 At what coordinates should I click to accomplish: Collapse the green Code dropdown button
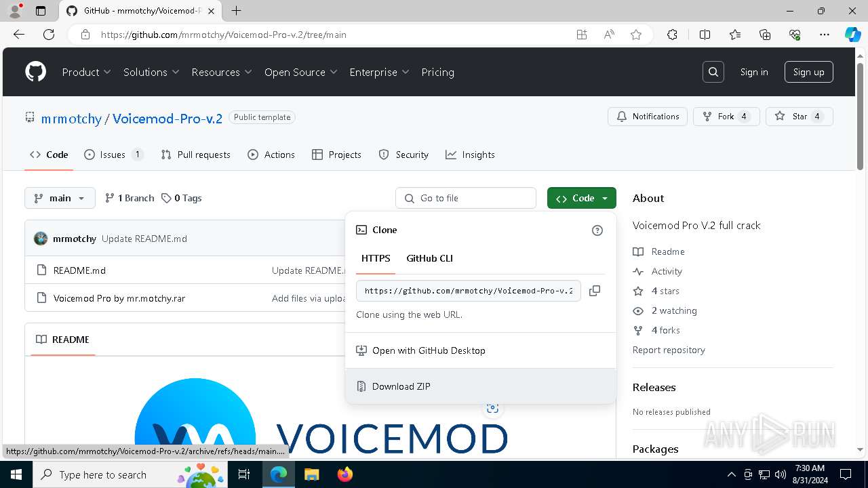(582, 198)
